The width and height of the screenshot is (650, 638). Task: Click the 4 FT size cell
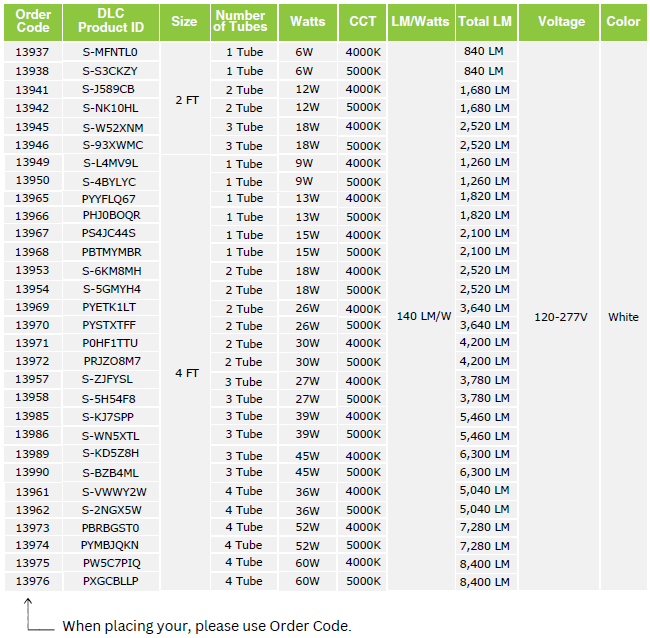(187, 373)
